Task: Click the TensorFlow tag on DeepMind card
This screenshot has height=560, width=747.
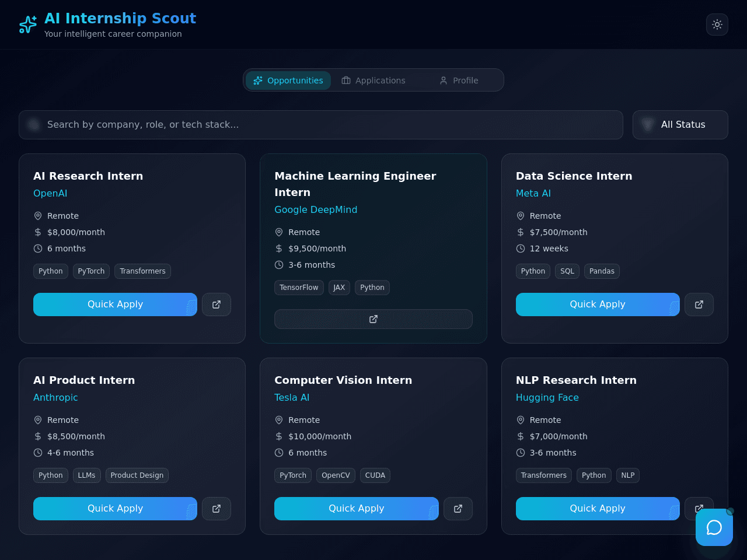Action: point(299,288)
